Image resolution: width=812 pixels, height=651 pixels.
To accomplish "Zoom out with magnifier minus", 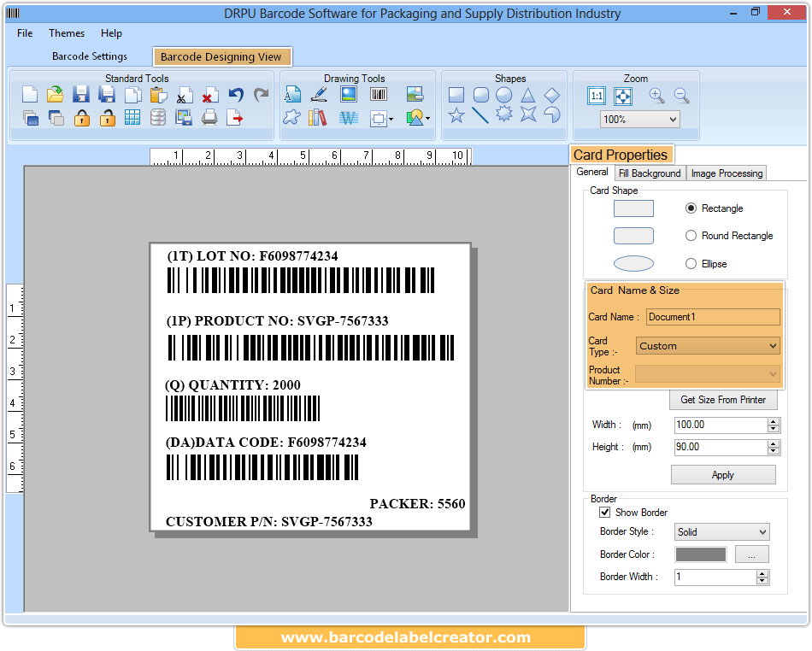I will click(x=681, y=95).
